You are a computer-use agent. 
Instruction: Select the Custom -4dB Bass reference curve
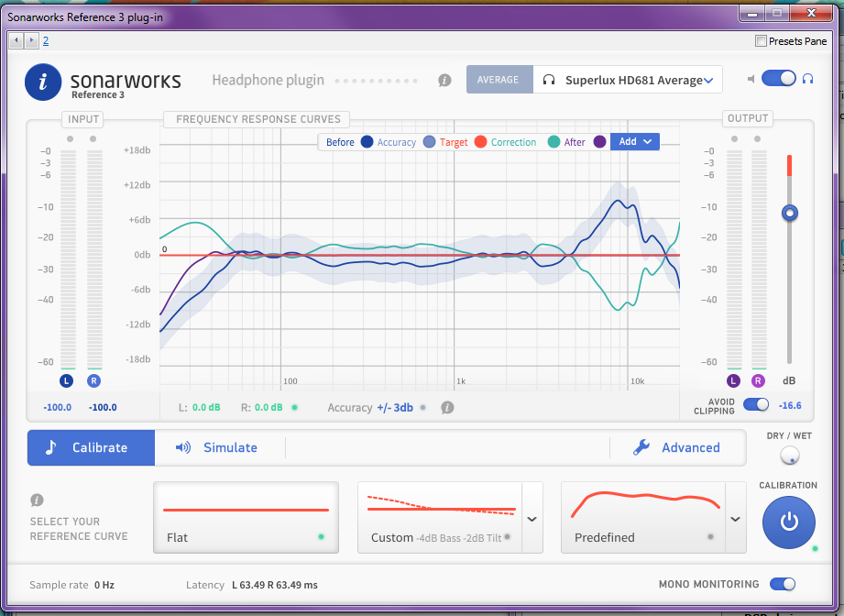coord(440,518)
